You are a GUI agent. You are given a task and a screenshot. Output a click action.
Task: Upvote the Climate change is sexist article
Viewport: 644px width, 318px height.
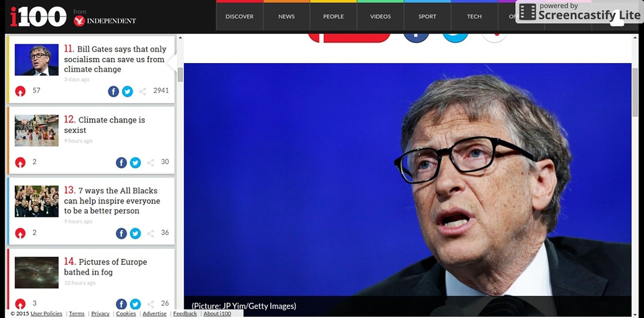click(20, 162)
